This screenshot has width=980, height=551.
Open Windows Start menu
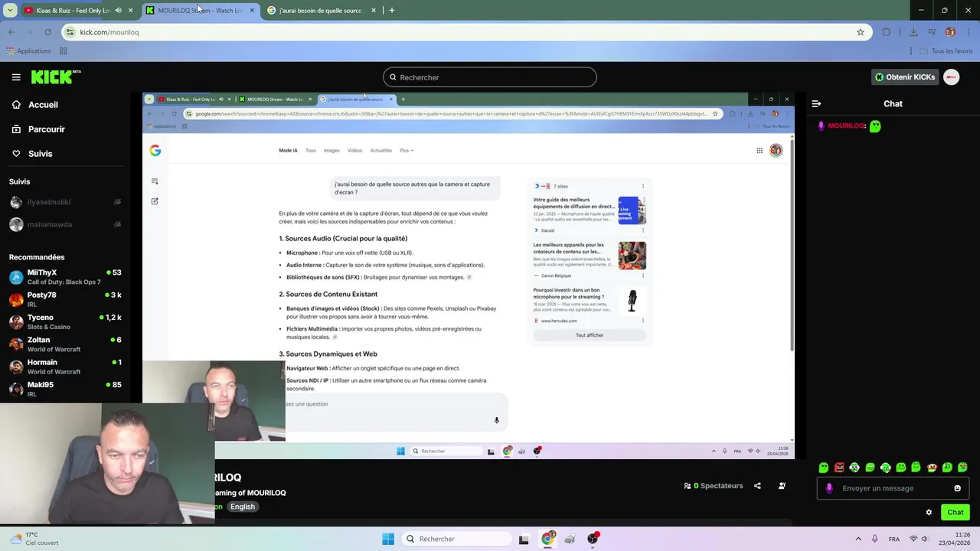point(388,539)
